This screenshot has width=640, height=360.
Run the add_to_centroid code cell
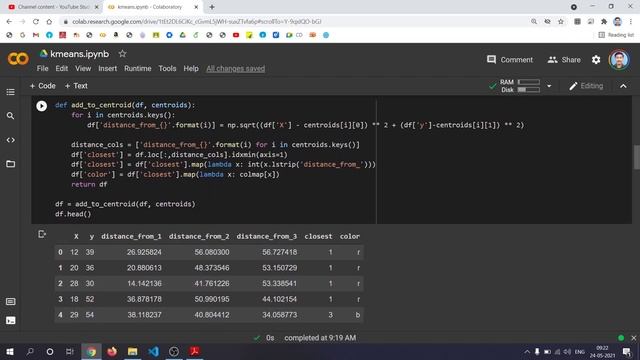tap(42, 106)
